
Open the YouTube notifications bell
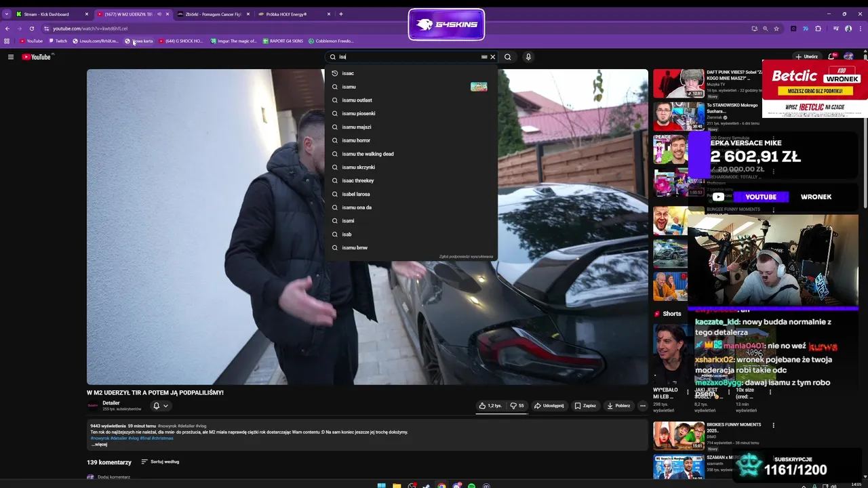832,57
